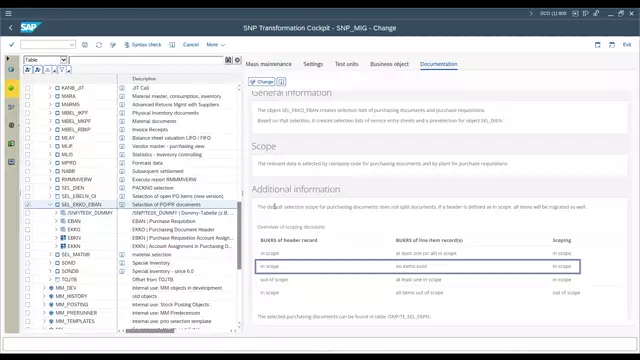Click the save icon after command field
The height and width of the screenshot is (360, 640).
click(x=85, y=44)
